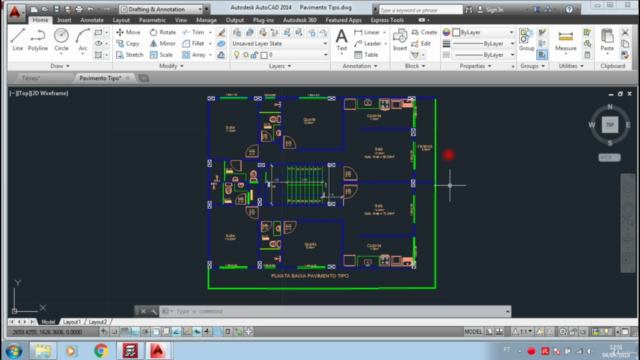Open the linetype ByLayer dropdown
The height and width of the screenshot is (360, 640).
[x=483, y=55]
